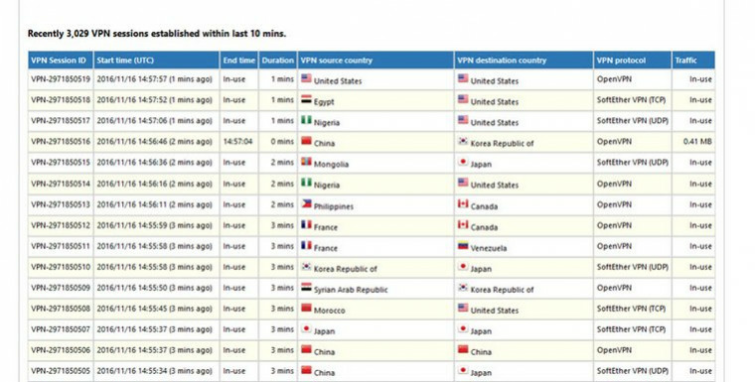Click Korea Republic of flag beside session 0516
The image size is (755, 382).
(463, 141)
